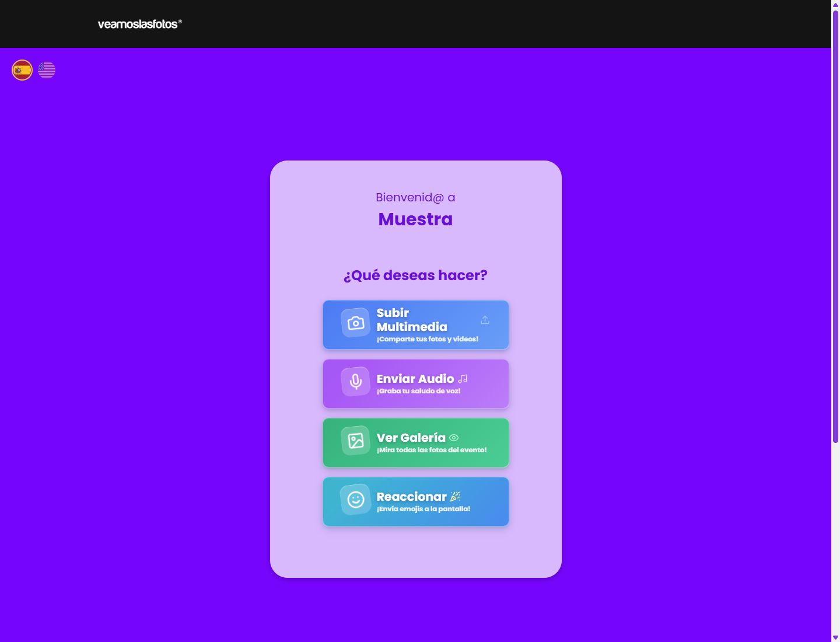This screenshot has width=840, height=642.
Task: Click '¡Comparte tus fotos y videos!' subtitle
Action: (x=428, y=339)
